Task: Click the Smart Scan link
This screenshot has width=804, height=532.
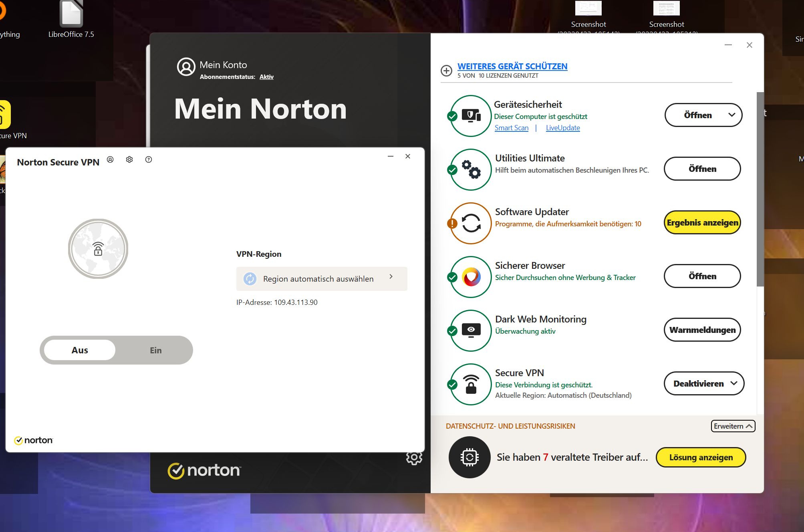Action: [x=511, y=128]
